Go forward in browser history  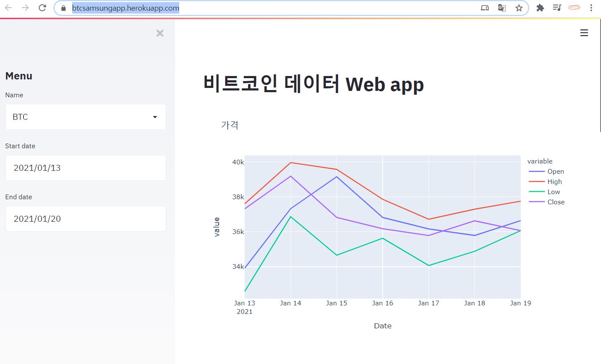25,8
